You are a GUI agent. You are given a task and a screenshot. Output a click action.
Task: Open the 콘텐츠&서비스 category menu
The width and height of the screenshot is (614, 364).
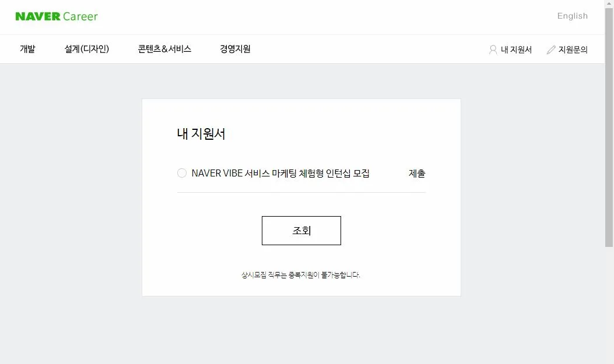click(164, 49)
